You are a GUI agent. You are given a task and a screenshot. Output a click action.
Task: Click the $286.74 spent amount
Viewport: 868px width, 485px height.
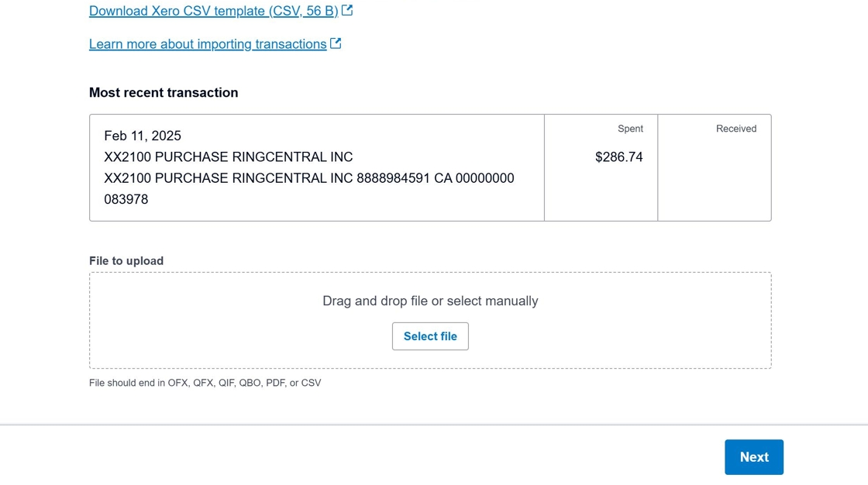[x=618, y=157]
